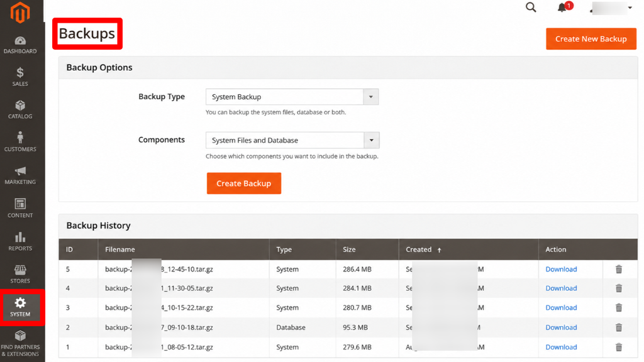Delete backup ID 4 with trash icon

[x=619, y=288]
